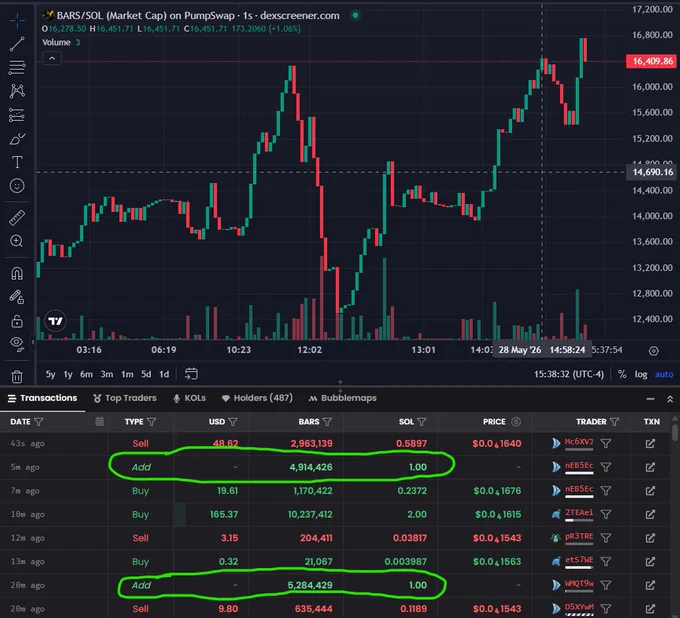680x618 pixels.
Task: Remove drawings with trash icon
Action: [x=17, y=376]
